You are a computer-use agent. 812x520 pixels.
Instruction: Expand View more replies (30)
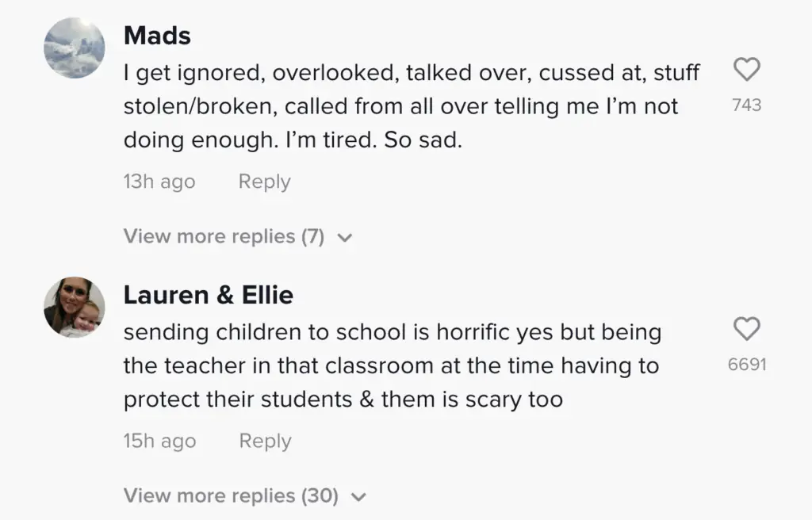(x=231, y=495)
